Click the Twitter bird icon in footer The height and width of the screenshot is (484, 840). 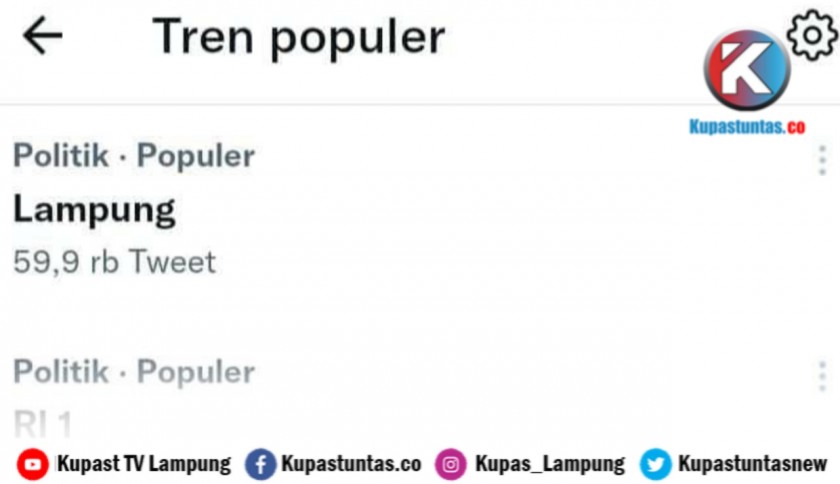click(656, 464)
